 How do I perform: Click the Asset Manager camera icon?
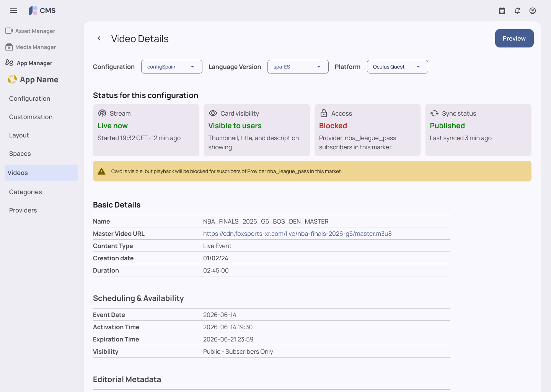(9, 31)
